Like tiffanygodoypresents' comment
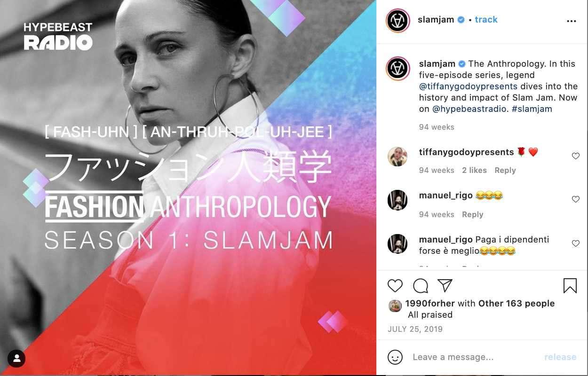Image resolution: width=588 pixels, height=376 pixels. 576,156
